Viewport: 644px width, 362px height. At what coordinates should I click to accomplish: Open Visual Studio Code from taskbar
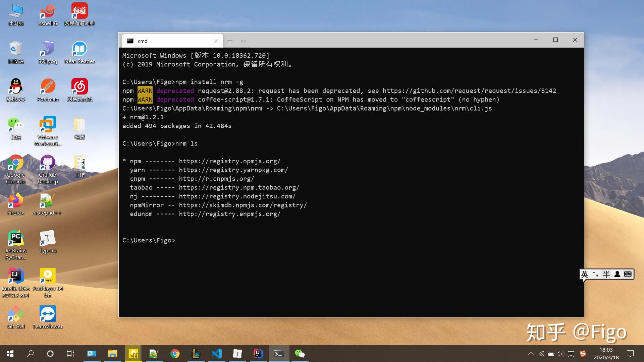217,354
